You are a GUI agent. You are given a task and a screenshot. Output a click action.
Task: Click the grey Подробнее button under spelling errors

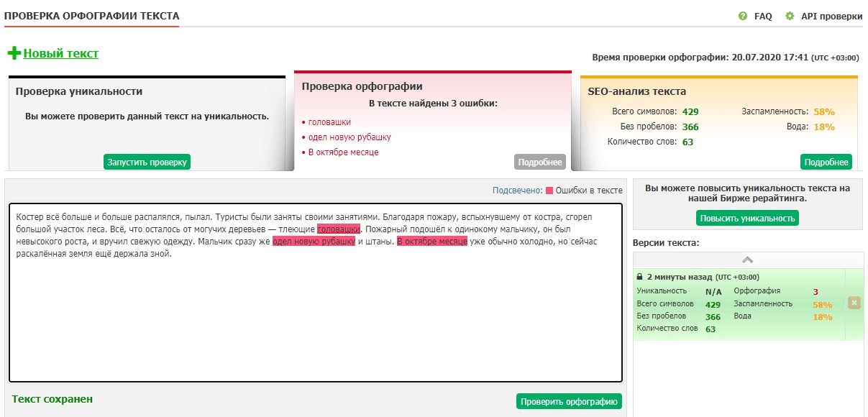click(539, 162)
